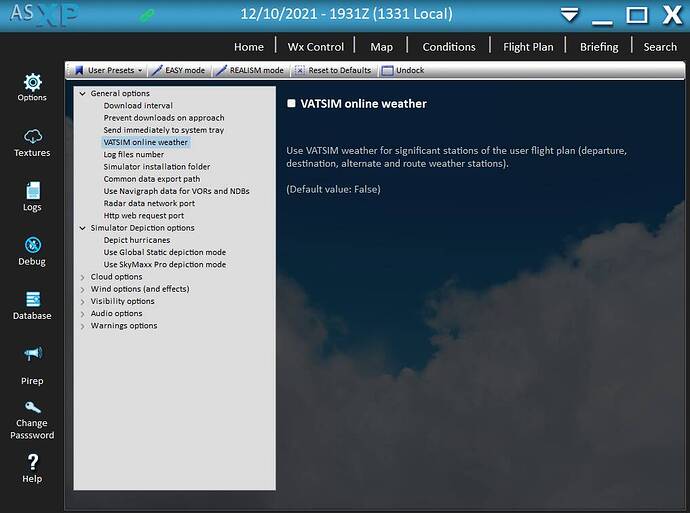Viewport: 690px width, 513px height.
Task: Open the Options gear icon in sidebar
Action: click(x=32, y=82)
